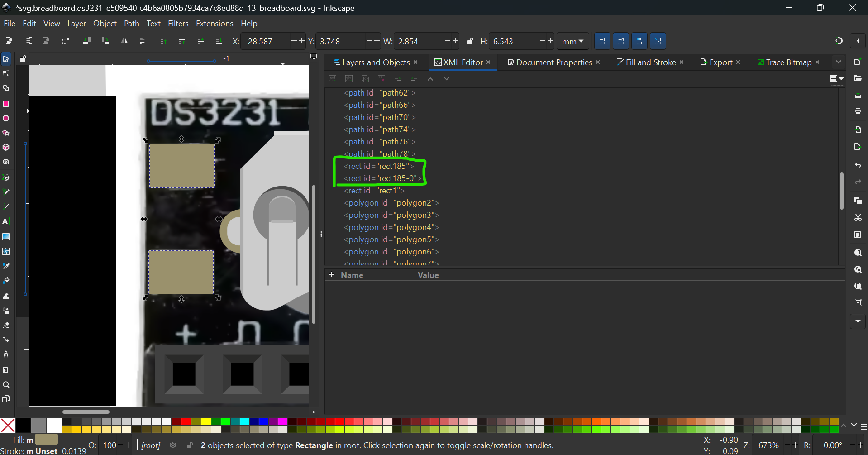Close the Document Properties tab
Image resolution: width=868 pixels, height=455 pixels.
tap(598, 62)
